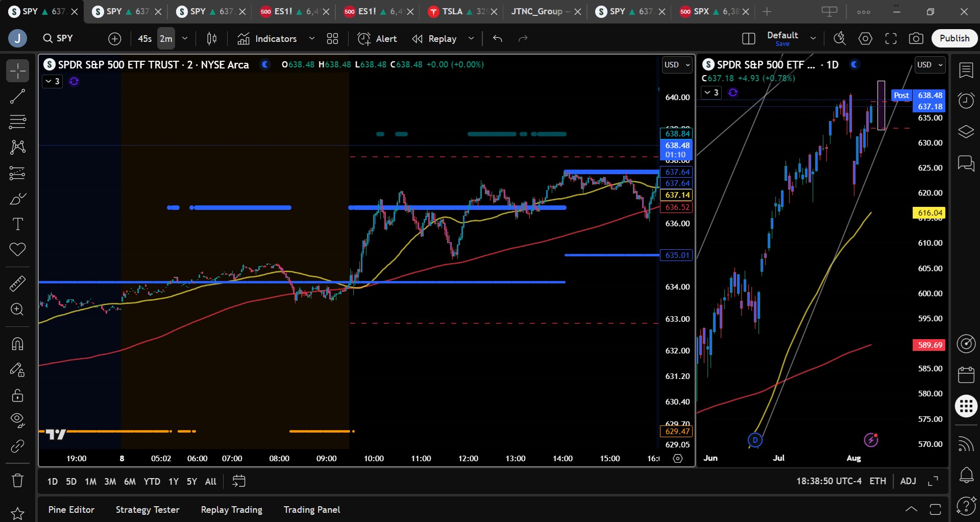Select the ruler measure tool
This screenshot has height=522, width=980.
pyautogui.click(x=17, y=283)
